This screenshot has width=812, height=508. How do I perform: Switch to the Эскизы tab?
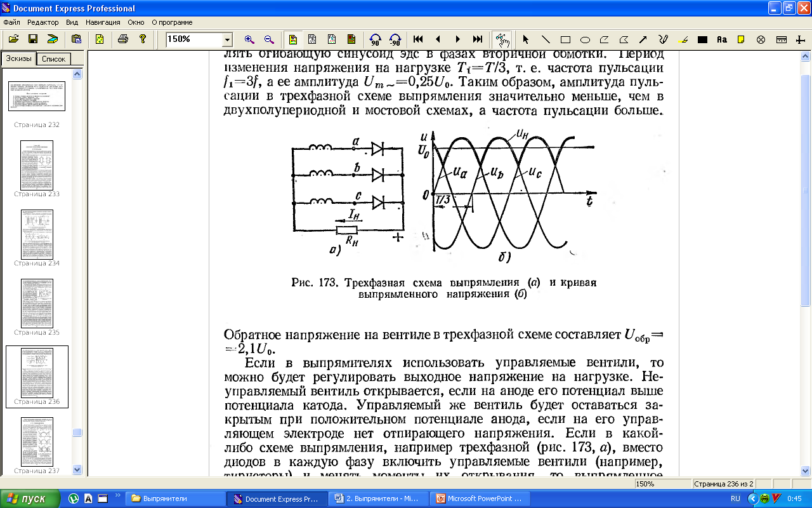tap(18, 58)
